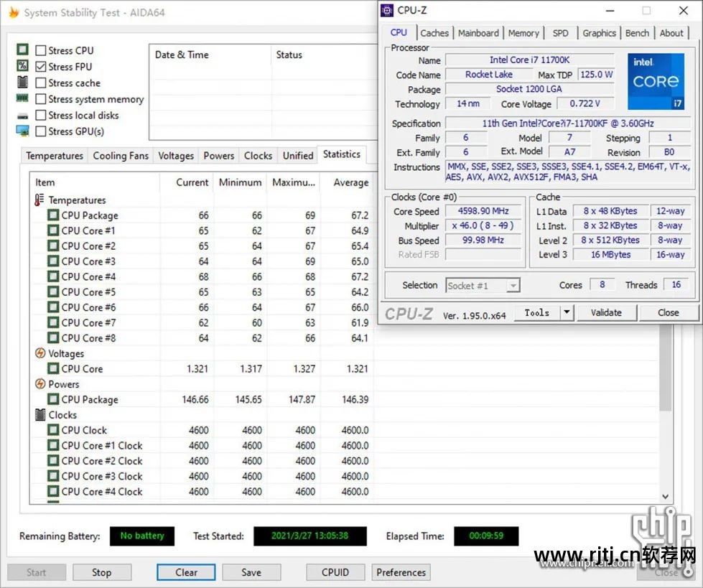Image resolution: width=703 pixels, height=588 pixels.
Task: Switch to the Cooling Fans tab
Action: click(x=121, y=156)
